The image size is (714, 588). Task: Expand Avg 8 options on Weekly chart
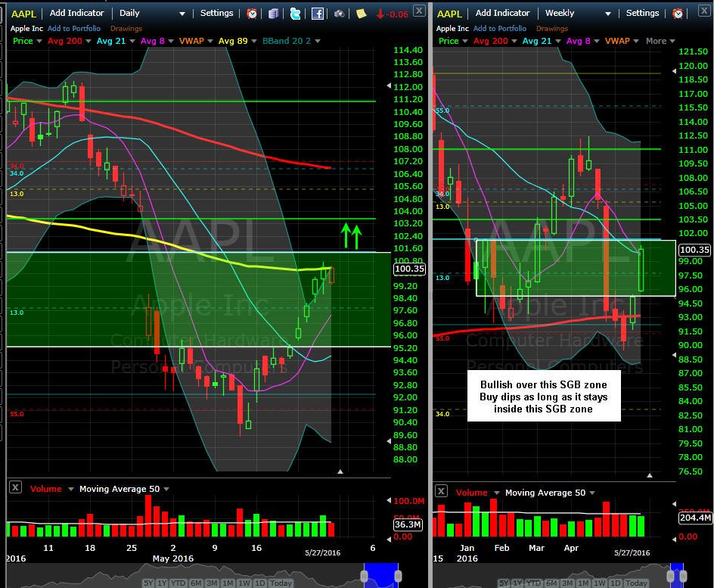pyautogui.click(x=597, y=41)
